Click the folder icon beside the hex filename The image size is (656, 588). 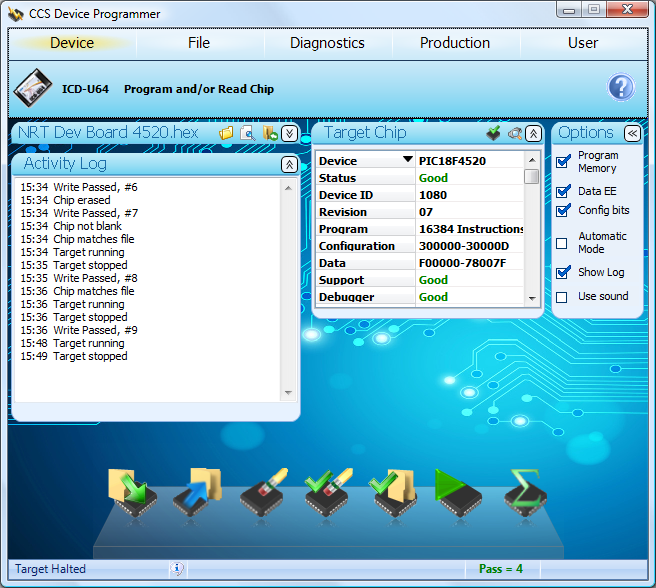(227, 133)
